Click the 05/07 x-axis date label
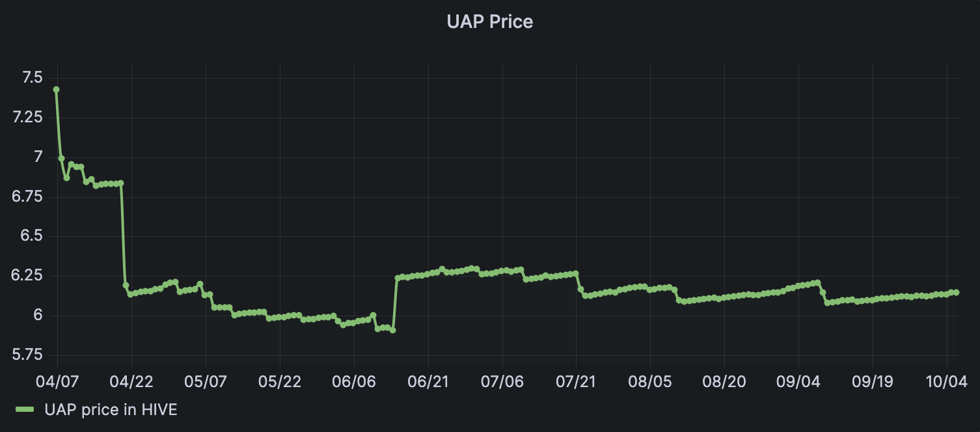Image resolution: width=980 pixels, height=432 pixels. click(x=206, y=381)
